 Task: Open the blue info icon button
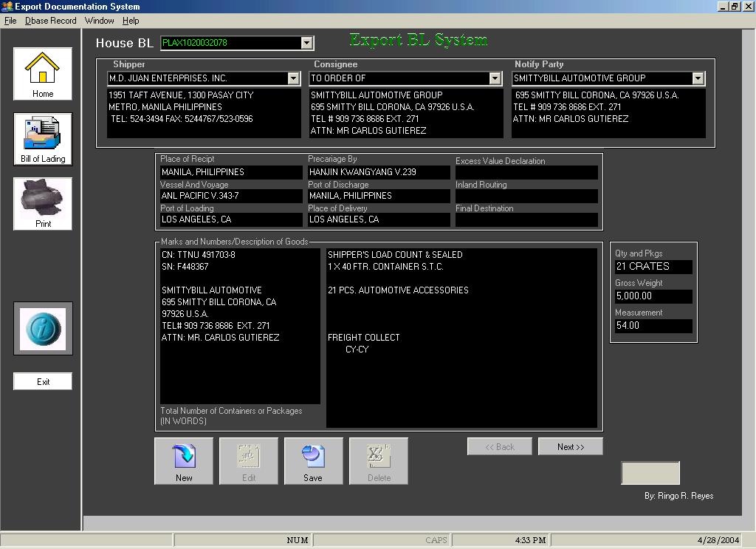(x=43, y=329)
